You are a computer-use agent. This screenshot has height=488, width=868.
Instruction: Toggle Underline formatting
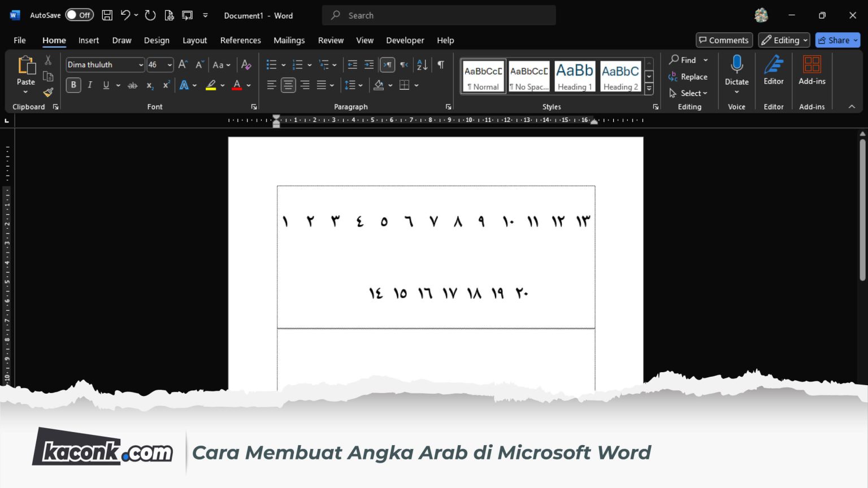pyautogui.click(x=106, y=85)
